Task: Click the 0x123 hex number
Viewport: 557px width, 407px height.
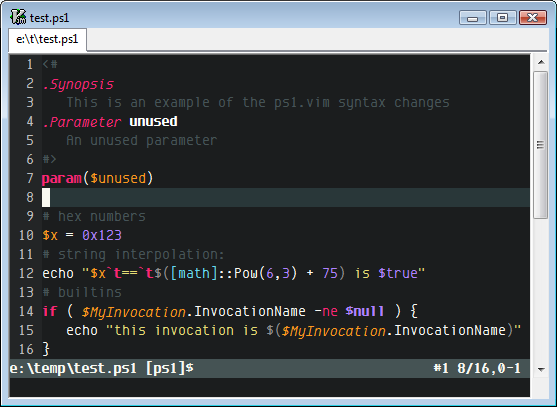Action: [102, 235]
